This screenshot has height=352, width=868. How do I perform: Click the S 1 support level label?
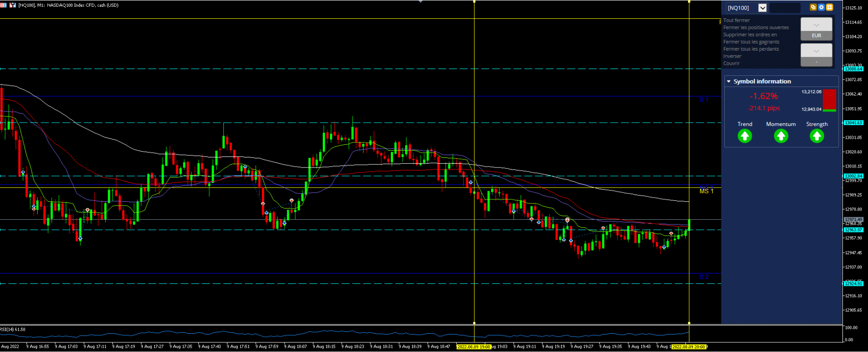[704, 100]
